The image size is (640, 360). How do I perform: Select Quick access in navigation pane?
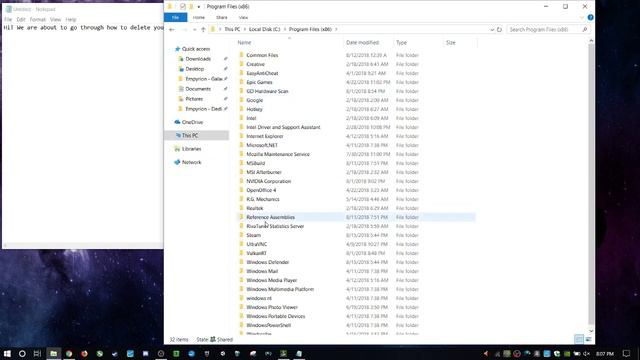196,49
